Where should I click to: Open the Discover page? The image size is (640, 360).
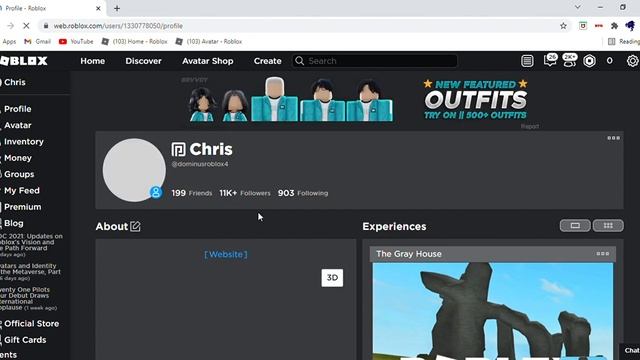click(x=143, y=61)
